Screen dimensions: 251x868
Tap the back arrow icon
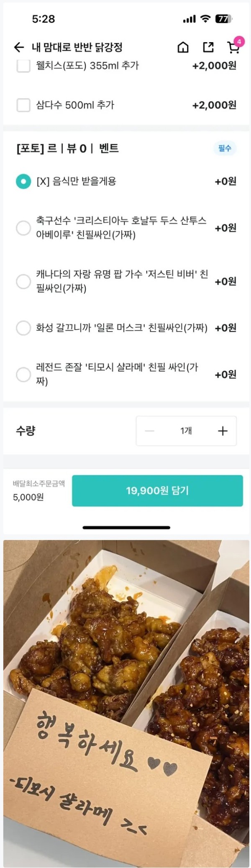[19, 47]
